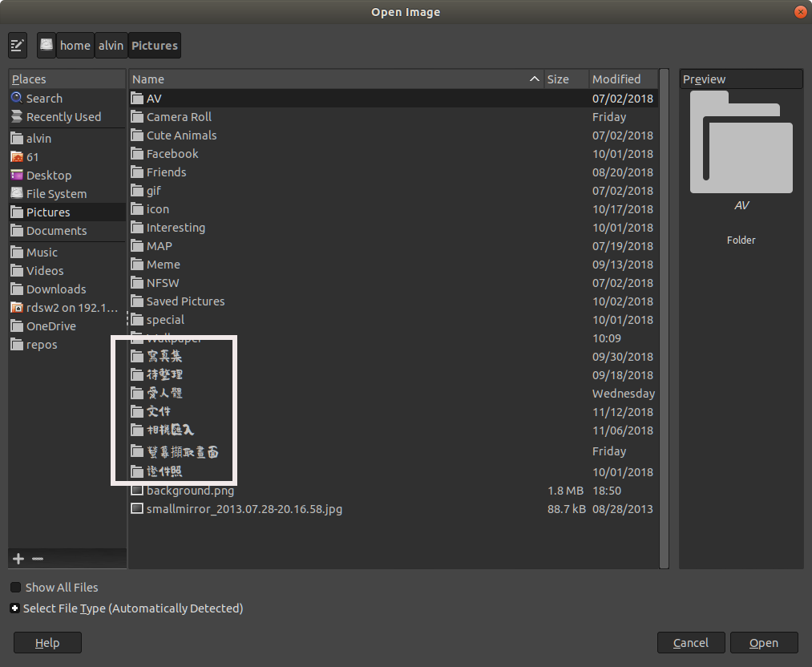This screenshot has width=812, height=667.
Task: Click the file list vertical scrollbar
Action: coord(664,321)
